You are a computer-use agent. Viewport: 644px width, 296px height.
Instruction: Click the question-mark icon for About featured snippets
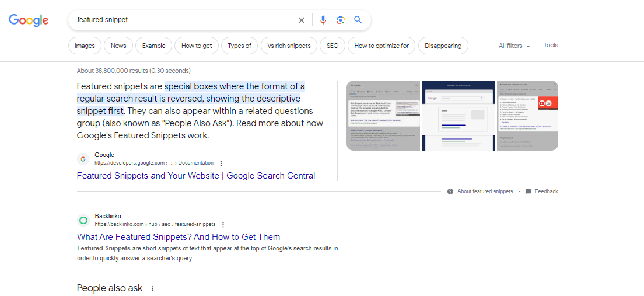450,191
